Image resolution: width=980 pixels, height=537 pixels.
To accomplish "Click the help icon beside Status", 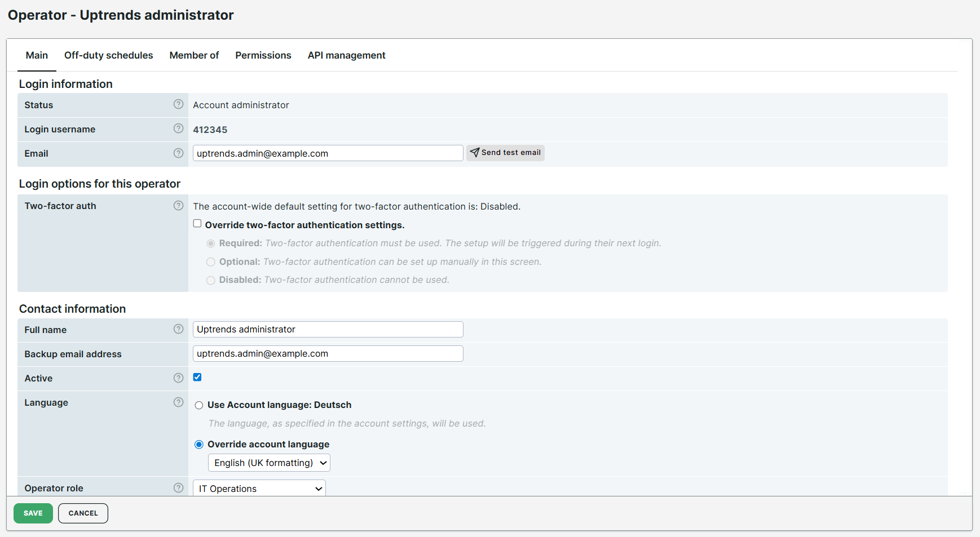I will (x=178, y=104).
